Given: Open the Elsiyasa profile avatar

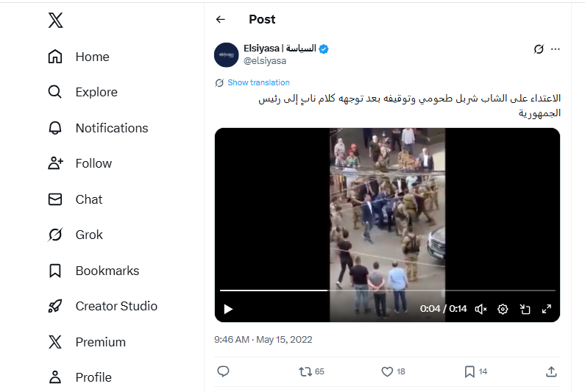Looking at the screenshot, I should (x=227, y=55).
